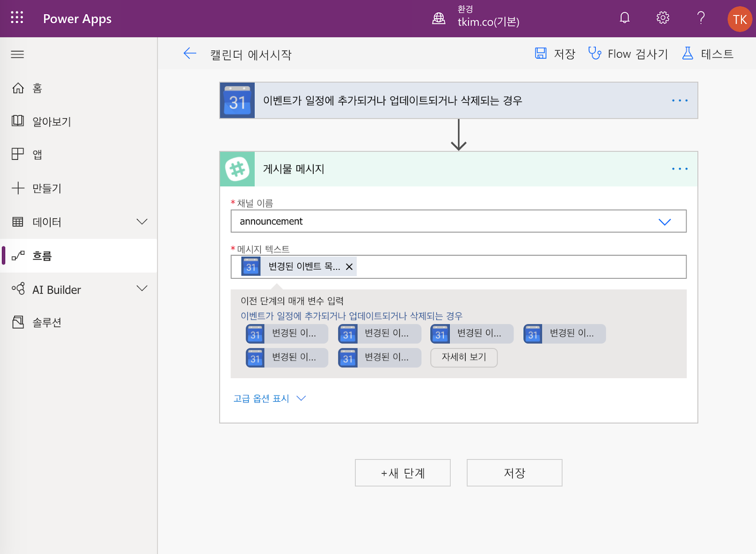756x554 pixels.
Task: Toggle the hamburger navigation menu
Action: tap(17, 54)
